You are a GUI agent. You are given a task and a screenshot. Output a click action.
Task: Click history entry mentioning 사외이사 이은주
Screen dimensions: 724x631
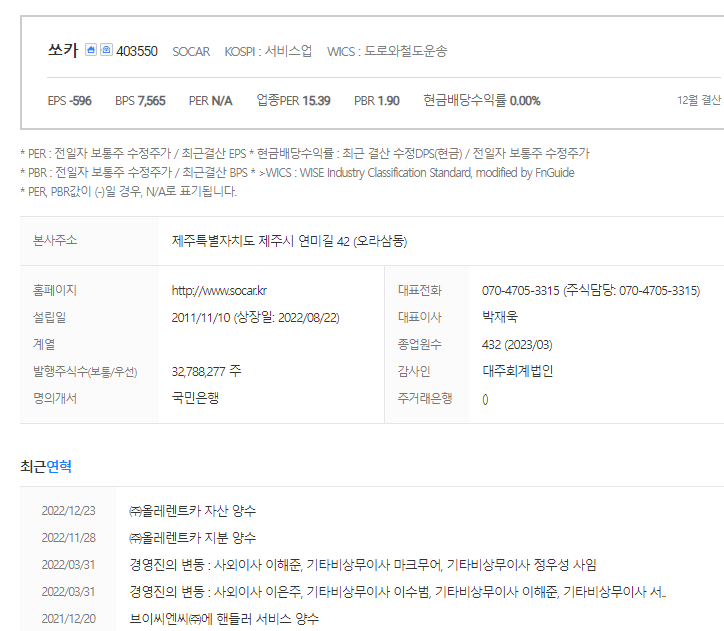point(397,592)
